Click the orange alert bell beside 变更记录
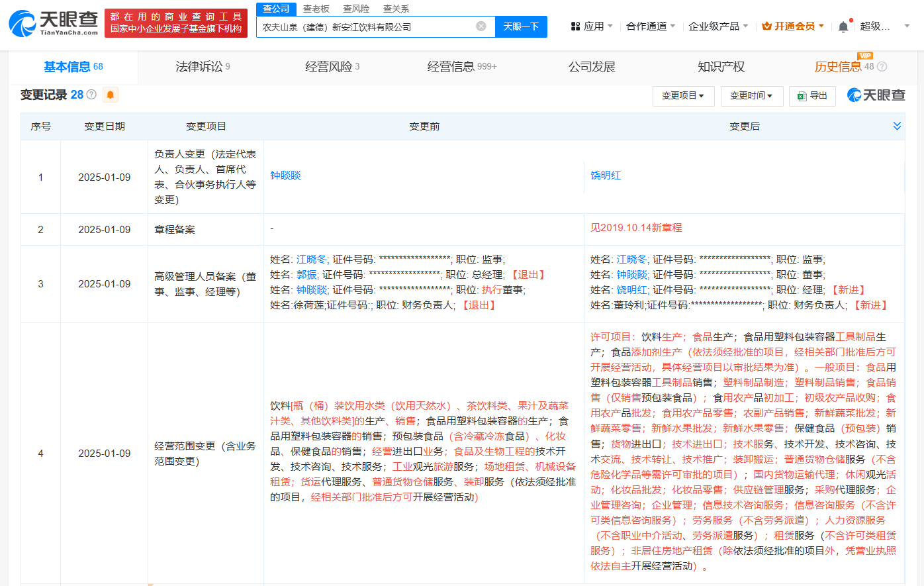Image resolution: width=924 pixels, height=586 pixels. (x=111, y=95)
